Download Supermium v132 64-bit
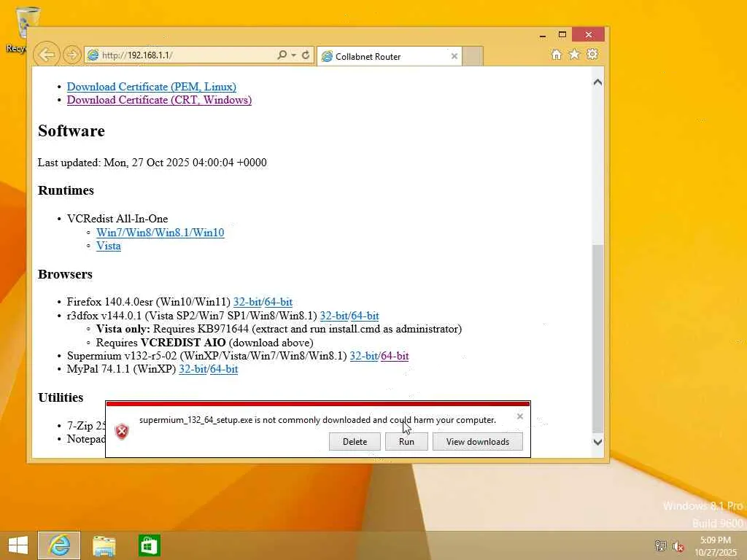 [x=395, y=356]
